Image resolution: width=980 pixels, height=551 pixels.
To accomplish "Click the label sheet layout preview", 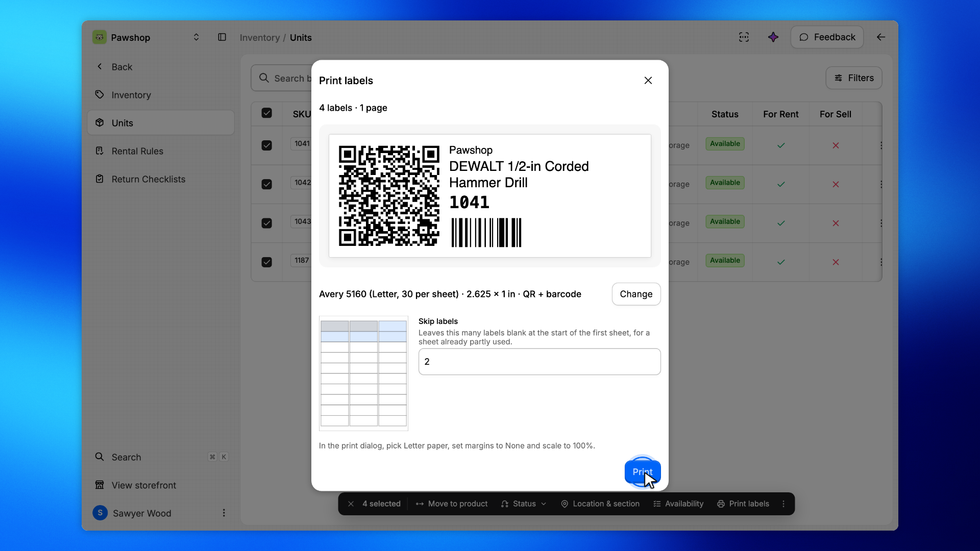I will [x=363, y=373].
